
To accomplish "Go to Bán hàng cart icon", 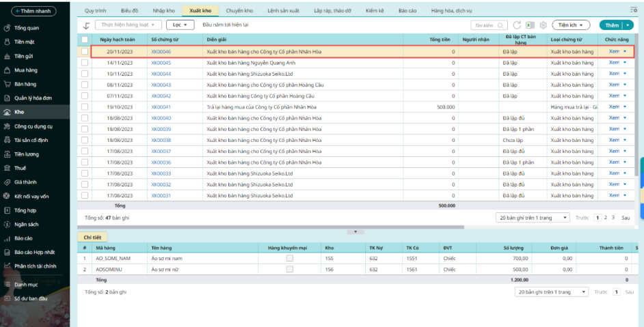I will click(7, 84).
